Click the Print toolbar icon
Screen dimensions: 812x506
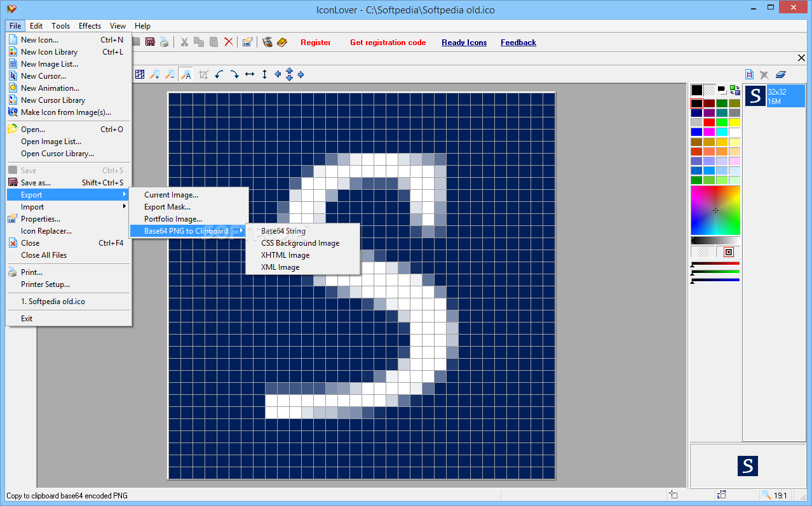(164, 42)
